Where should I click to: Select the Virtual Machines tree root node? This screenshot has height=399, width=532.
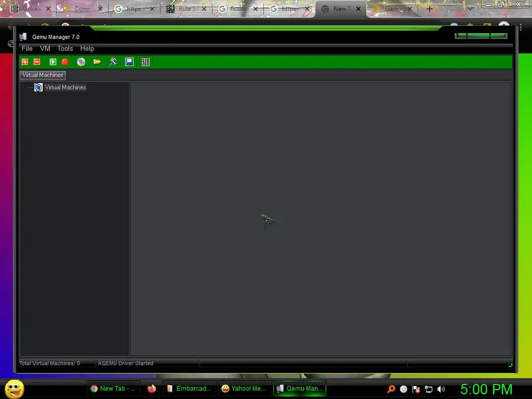[65, 87]
